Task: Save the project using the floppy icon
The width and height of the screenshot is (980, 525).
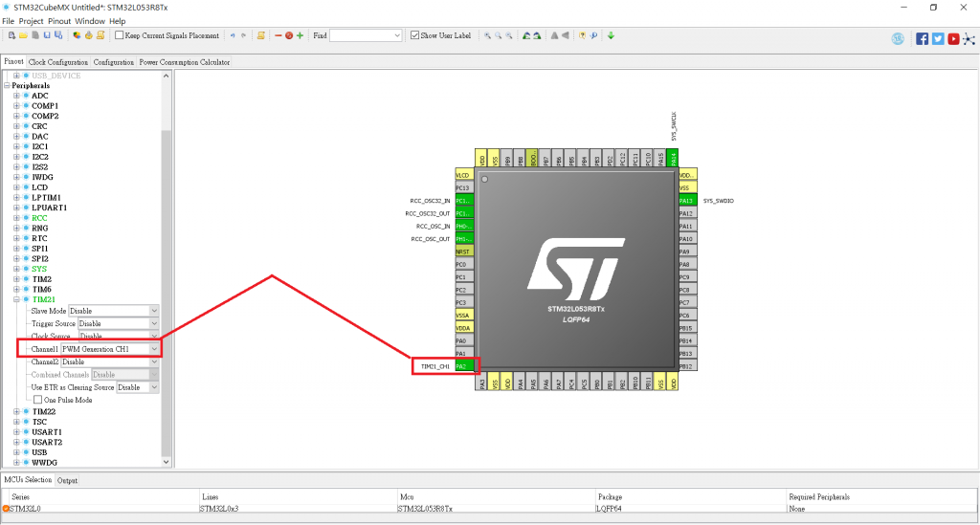Action: click(x=47, y=35)
